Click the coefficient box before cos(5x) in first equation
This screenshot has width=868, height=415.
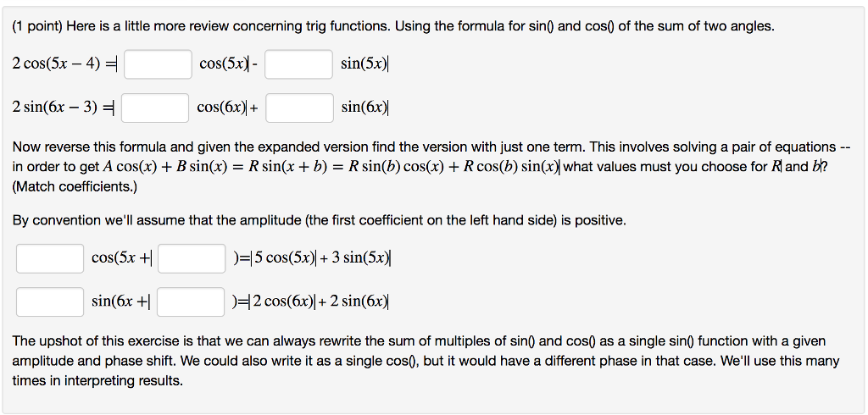tap(159, 64)
